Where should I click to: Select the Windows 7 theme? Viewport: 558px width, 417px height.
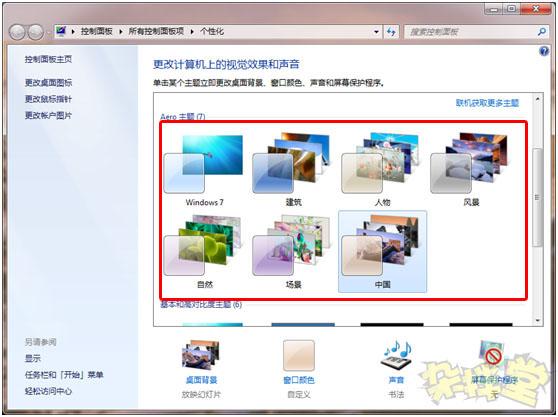tap(204, 169)
